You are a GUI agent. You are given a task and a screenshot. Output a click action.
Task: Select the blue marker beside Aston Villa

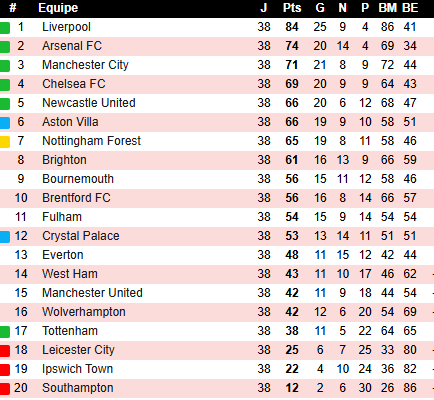[5, 123]
